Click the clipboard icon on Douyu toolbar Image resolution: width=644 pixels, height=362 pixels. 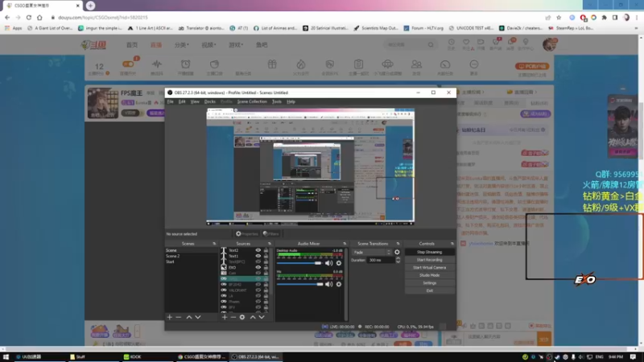click(358, 64)
